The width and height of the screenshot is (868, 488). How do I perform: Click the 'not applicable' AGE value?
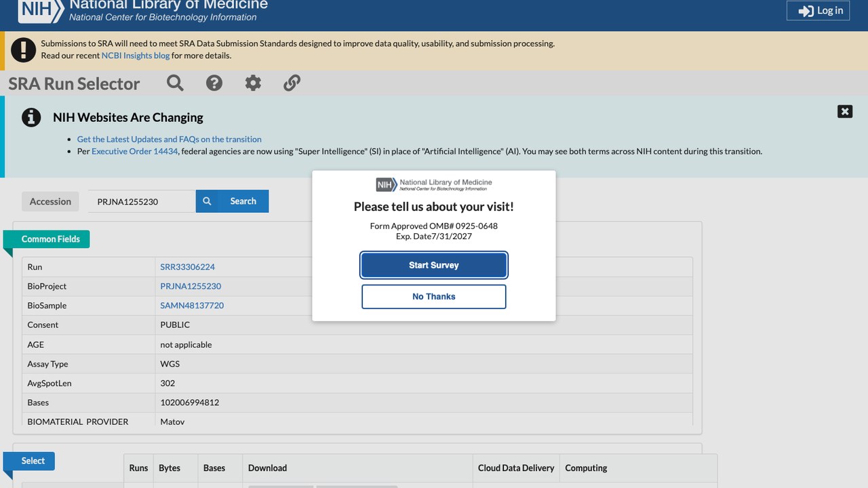186,344
